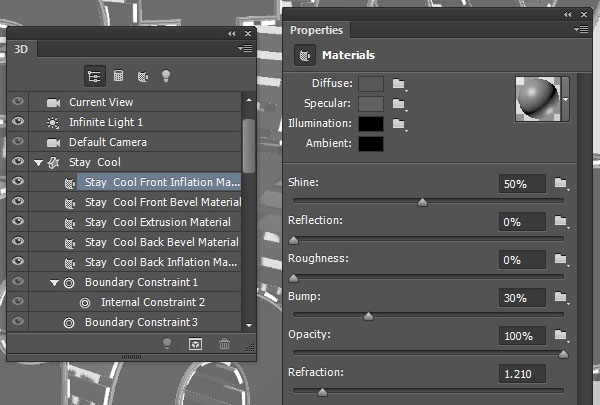Collapse the 3D panel to icons
The height and width of the screenshot is (405, 600).
coord(232,34)
